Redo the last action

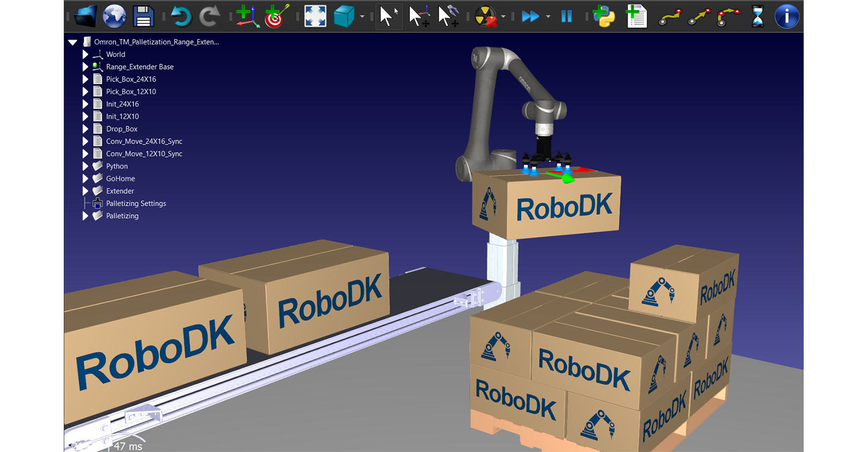pos(209,17)
